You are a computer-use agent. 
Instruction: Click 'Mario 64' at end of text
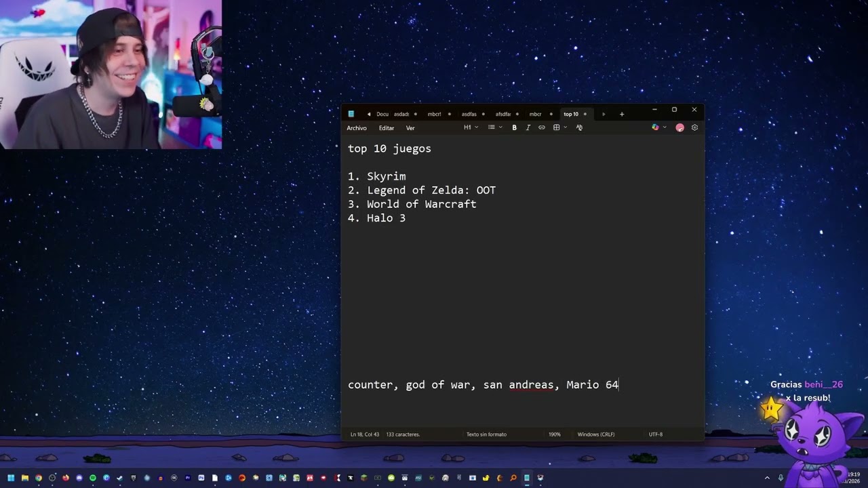(592, 385)
